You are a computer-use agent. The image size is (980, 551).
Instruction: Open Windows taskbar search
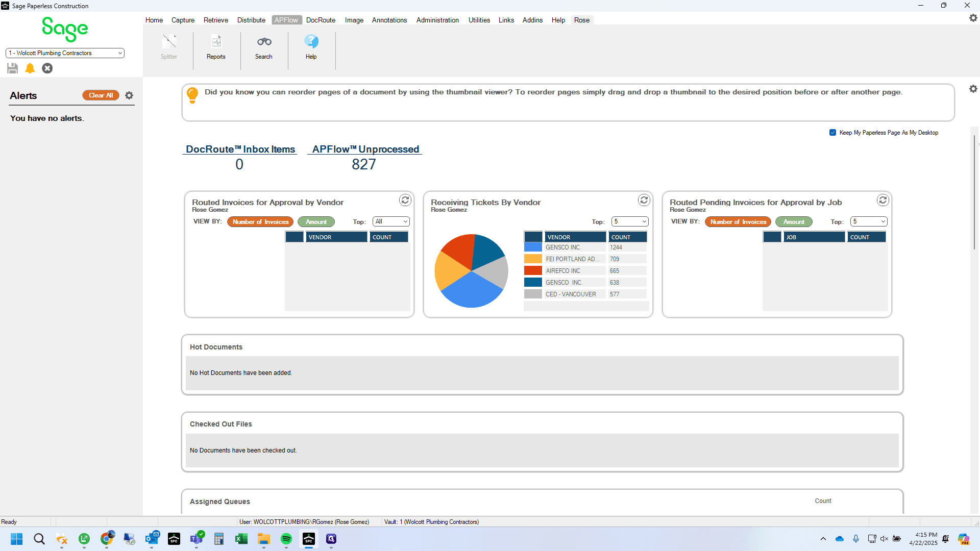(x=39, y=539)
